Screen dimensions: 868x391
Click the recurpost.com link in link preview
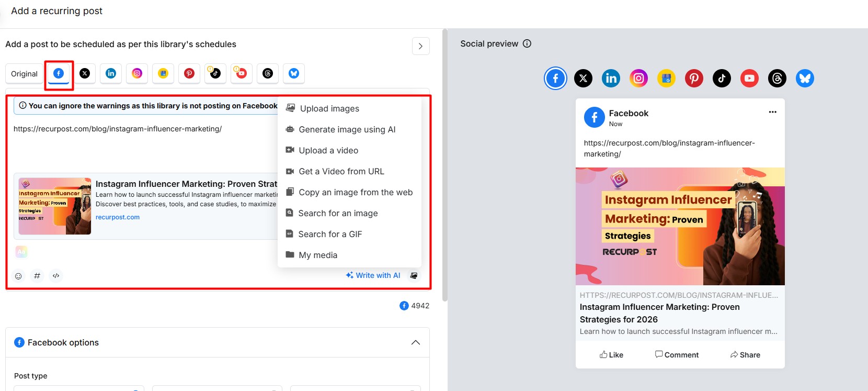coord(118,217)
